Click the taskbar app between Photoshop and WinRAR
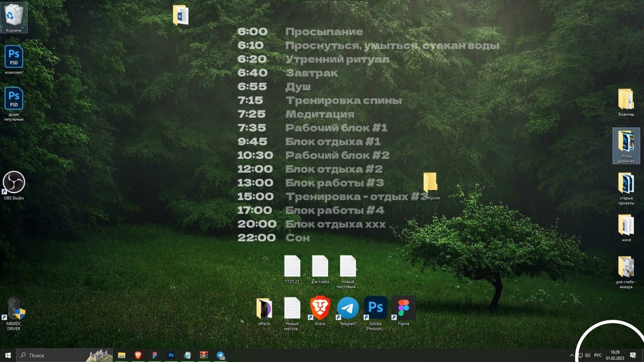 coord(187,355)
